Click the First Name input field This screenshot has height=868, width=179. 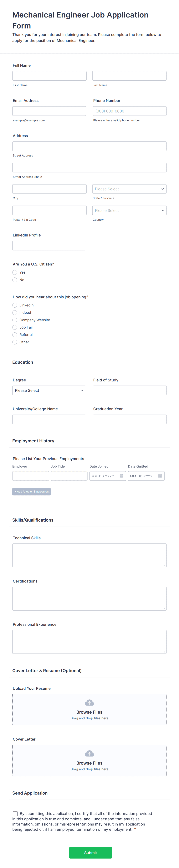click(49, 76)
